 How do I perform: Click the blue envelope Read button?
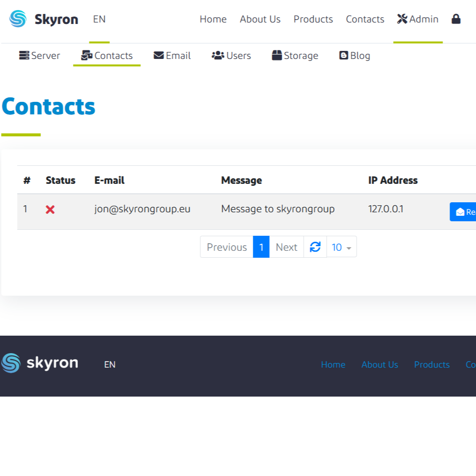[x=464, y=211]
